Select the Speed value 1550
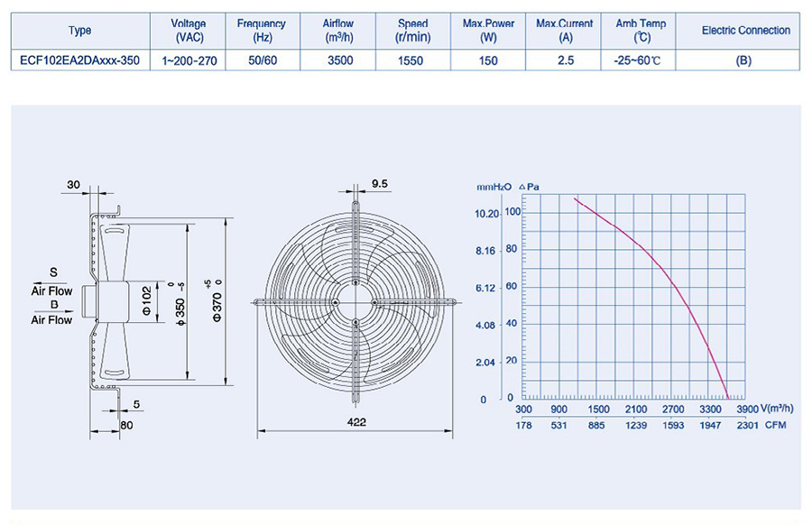 point(412,61)
